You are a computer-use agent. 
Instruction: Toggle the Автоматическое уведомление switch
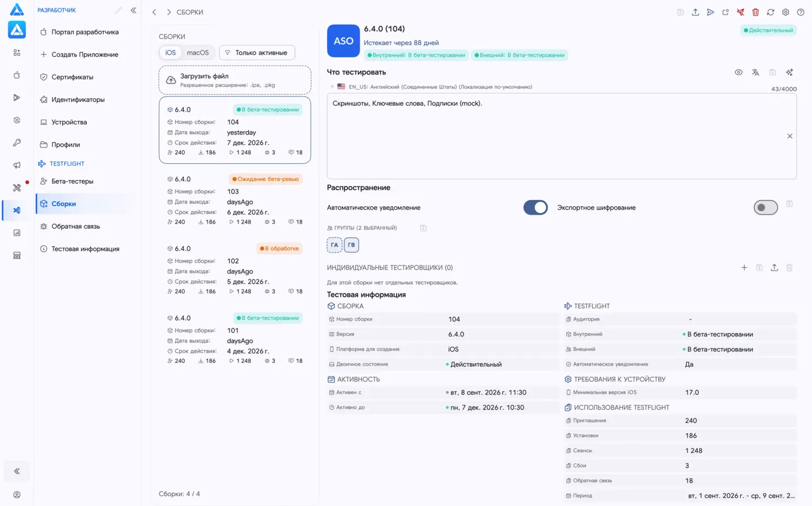[535, 207]
